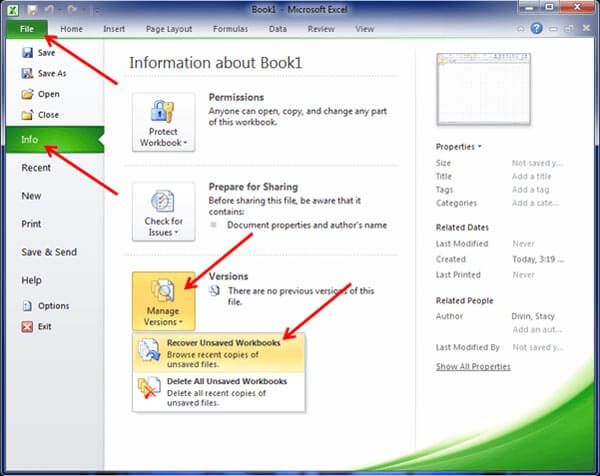Viewport: 600px width, 476px height.
Task: Click the Add a title field
Action: 532,176
